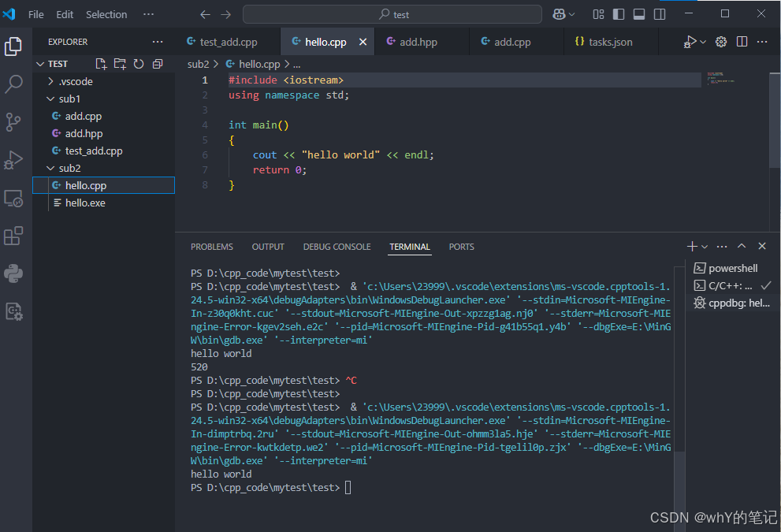Screen dimensions: 781x532
Task: Switch to the DEBUG CONSOLE panel tab
Action: click(x=337, y=247)
